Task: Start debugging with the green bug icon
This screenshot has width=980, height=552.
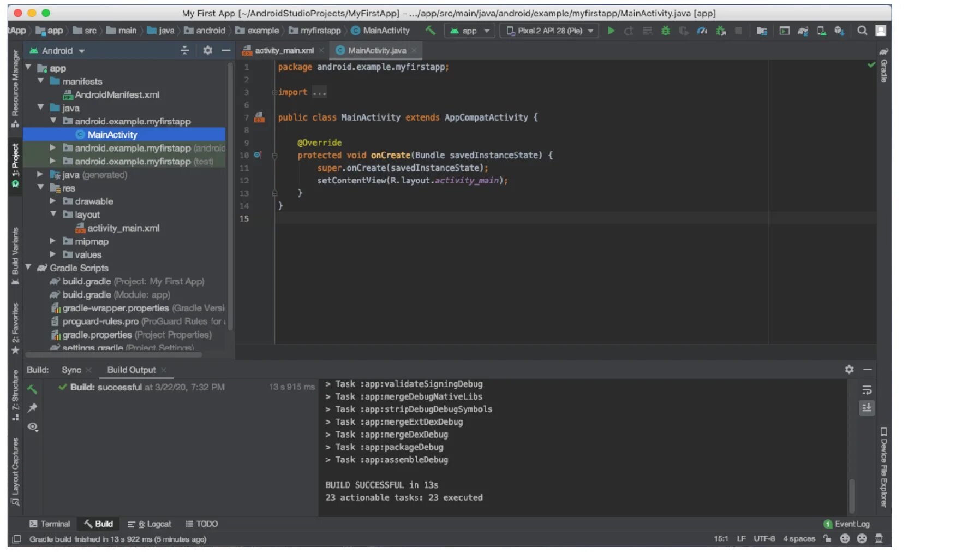Action: tap(665, 31)
